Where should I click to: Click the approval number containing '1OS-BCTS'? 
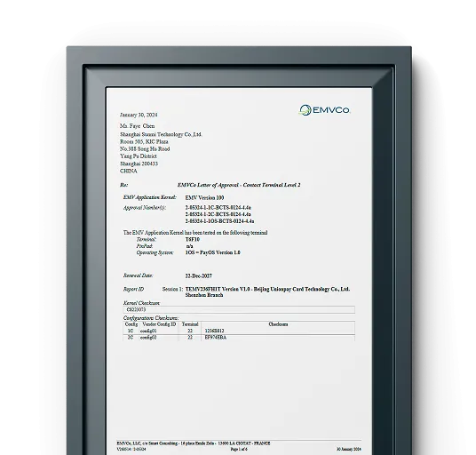click(219, 221)
